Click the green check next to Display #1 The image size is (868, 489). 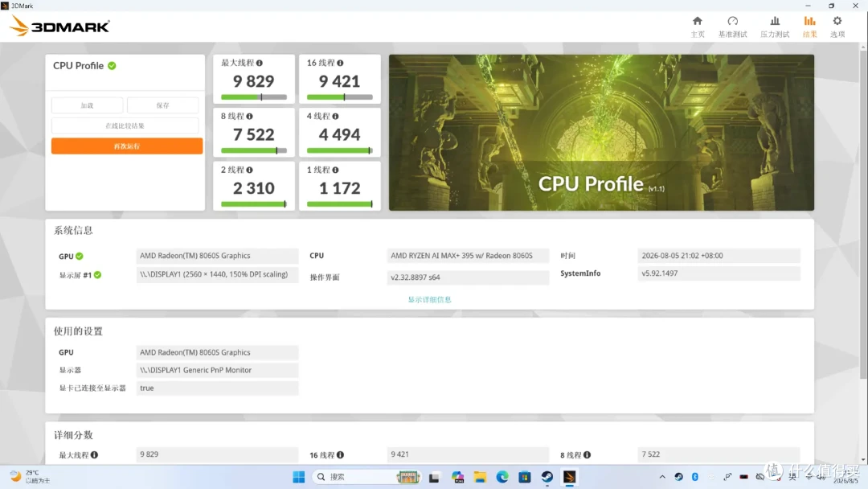(97, 275)
